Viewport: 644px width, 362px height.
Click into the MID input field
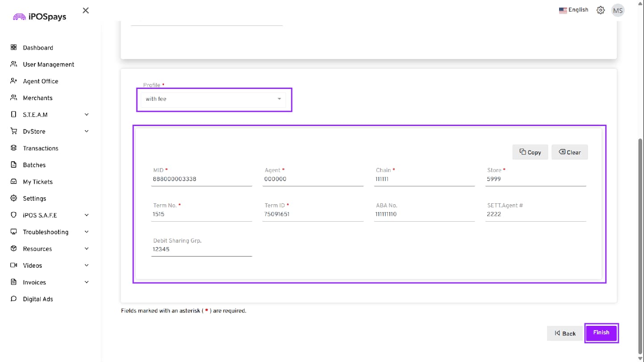(201, 179)
